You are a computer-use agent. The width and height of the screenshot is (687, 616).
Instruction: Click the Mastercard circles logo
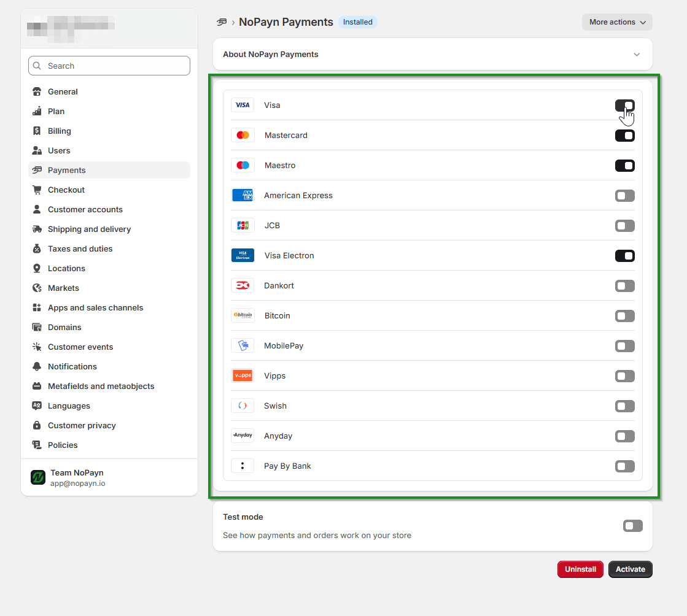coord(243,134)
